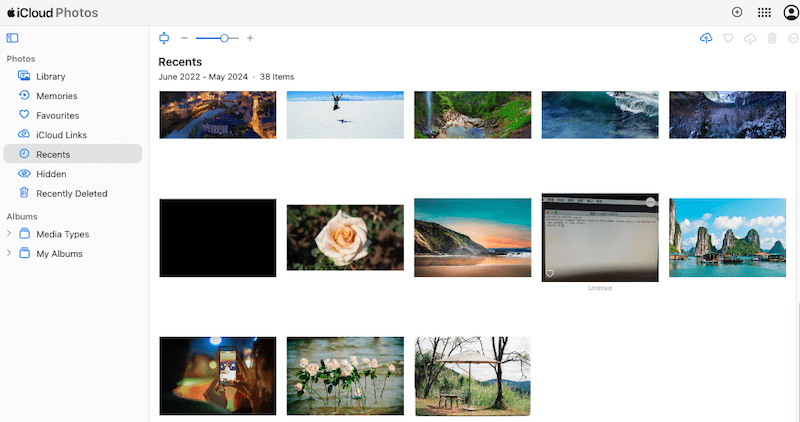This screenshot has height=422, width=800.
Task: Open Memories in the sidebar
Action: pyautogui.click(x=72, y=95)
